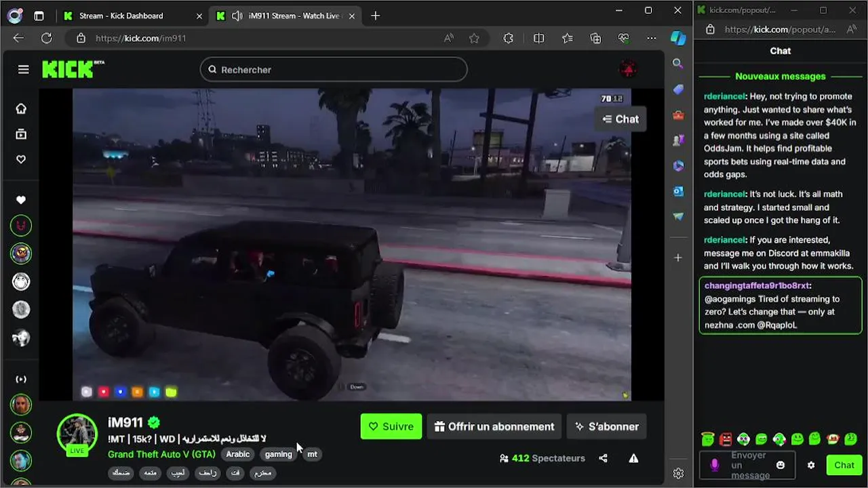Open Edge split screen icon
Screen dimensions: 868x488
pos(539,39)
